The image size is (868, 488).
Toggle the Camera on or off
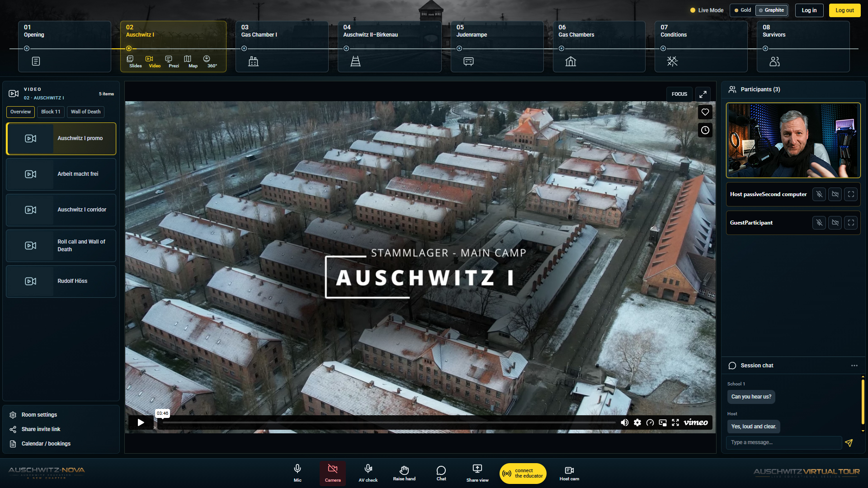tap(333, 473)
